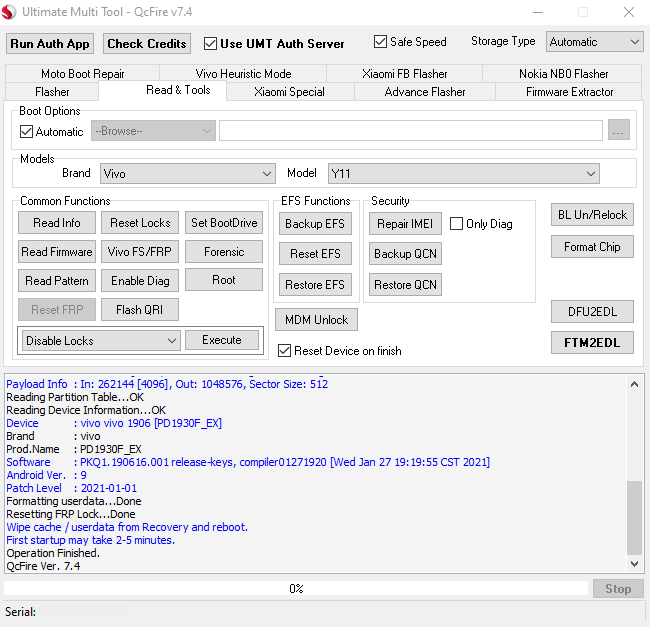
Task: Click the Format Chip button
Action: (592, 247)
